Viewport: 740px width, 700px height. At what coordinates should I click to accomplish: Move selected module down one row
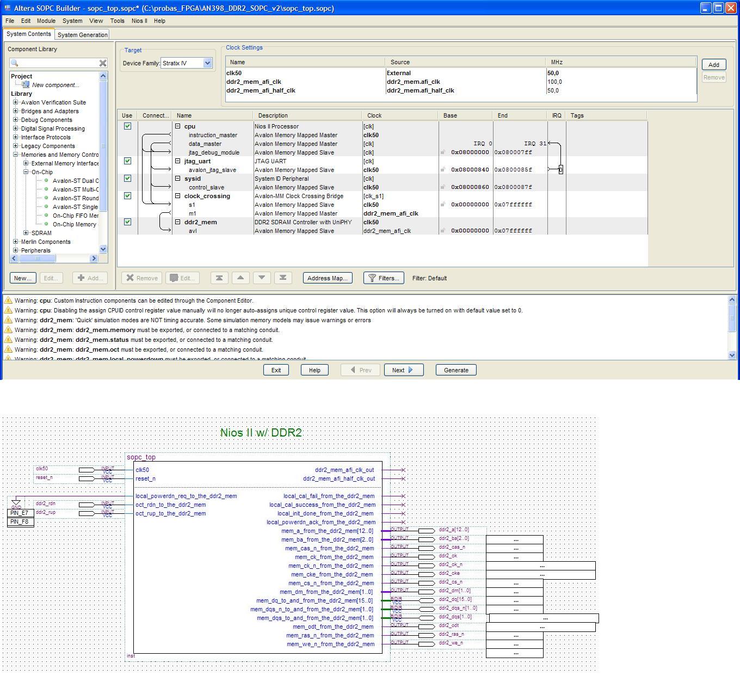[262, 278]
